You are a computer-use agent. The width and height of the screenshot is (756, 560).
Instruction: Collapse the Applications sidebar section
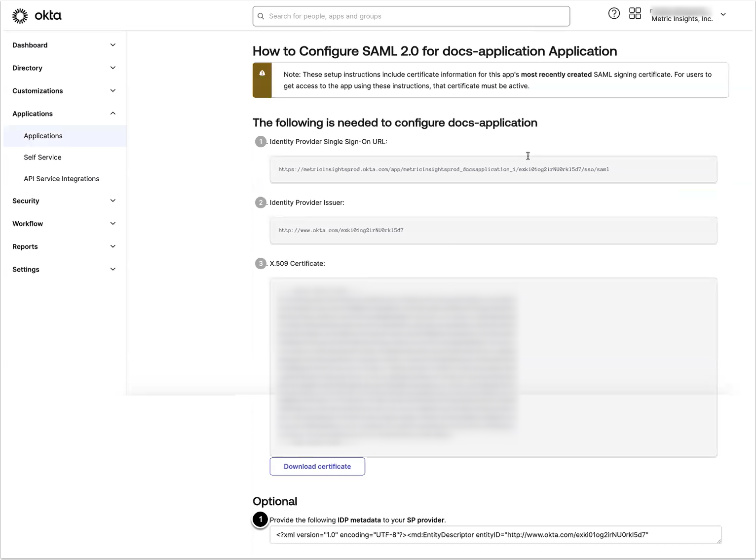click(x=113, y=114)
